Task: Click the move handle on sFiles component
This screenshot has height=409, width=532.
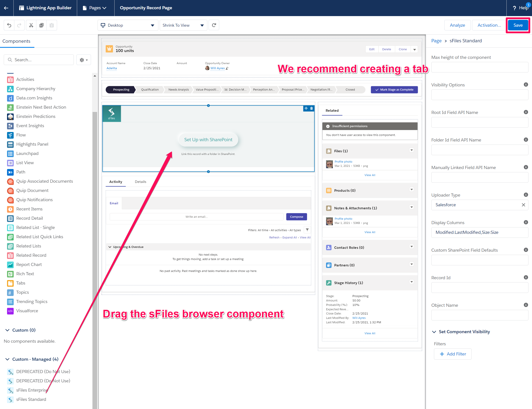Action: click(x=306, y=108)
